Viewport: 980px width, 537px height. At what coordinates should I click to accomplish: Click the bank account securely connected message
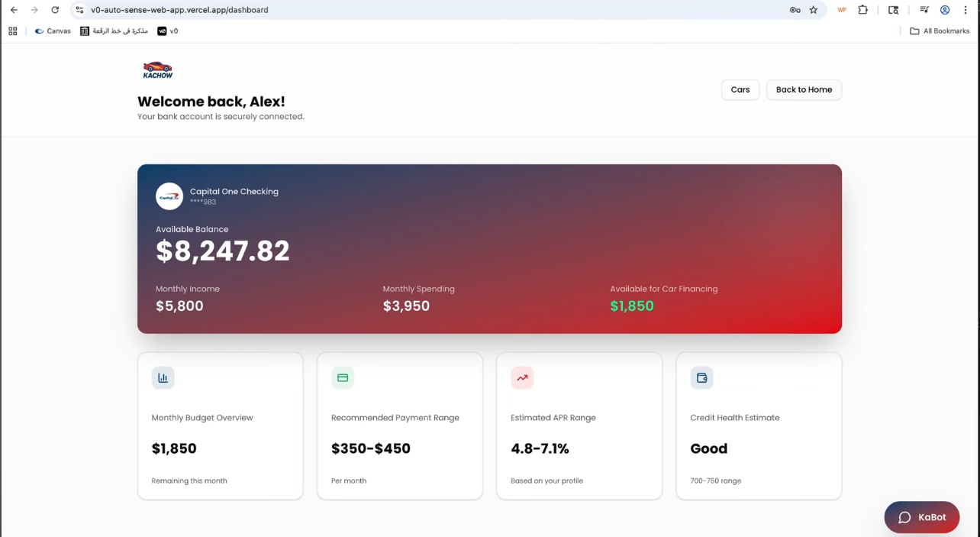point(221,117)
